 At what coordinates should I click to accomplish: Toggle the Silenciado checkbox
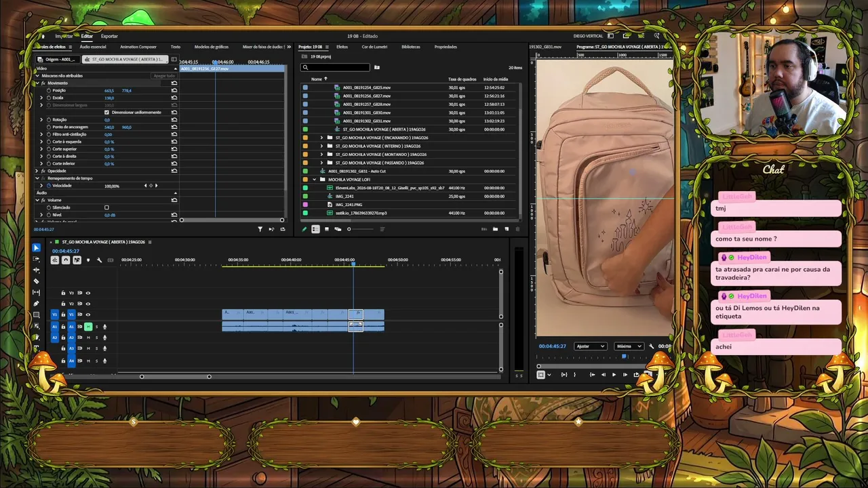(106, 207)
